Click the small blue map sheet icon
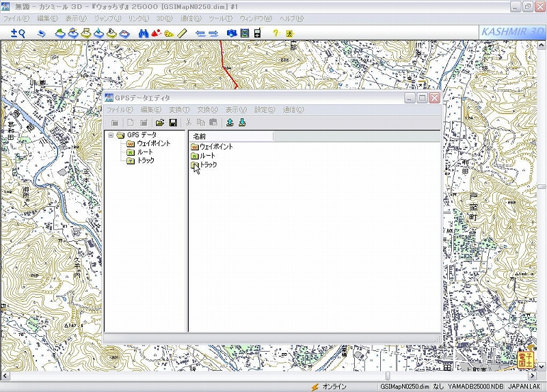 point(42,33)
